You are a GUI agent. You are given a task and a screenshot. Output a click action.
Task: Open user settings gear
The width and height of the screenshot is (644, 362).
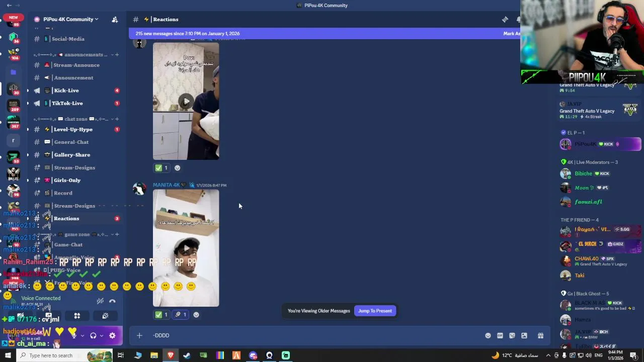tap(112, 335)
